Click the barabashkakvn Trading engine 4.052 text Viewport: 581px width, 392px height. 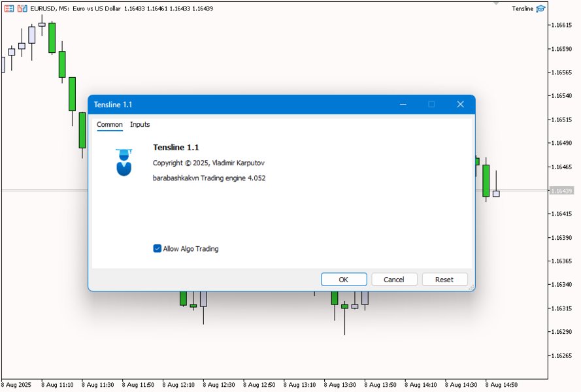(209, 178)
